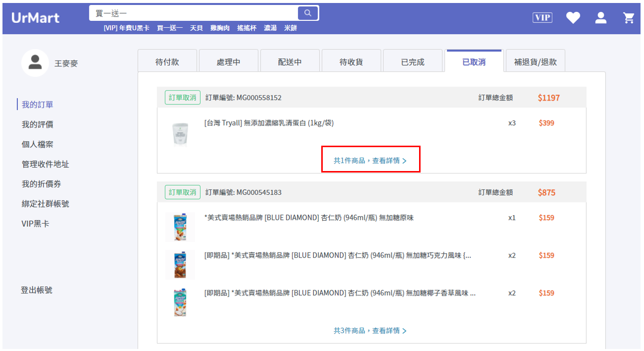Click the UrMart logo
The width and height of the screenshot is (644, 351).
click(36, 18)
